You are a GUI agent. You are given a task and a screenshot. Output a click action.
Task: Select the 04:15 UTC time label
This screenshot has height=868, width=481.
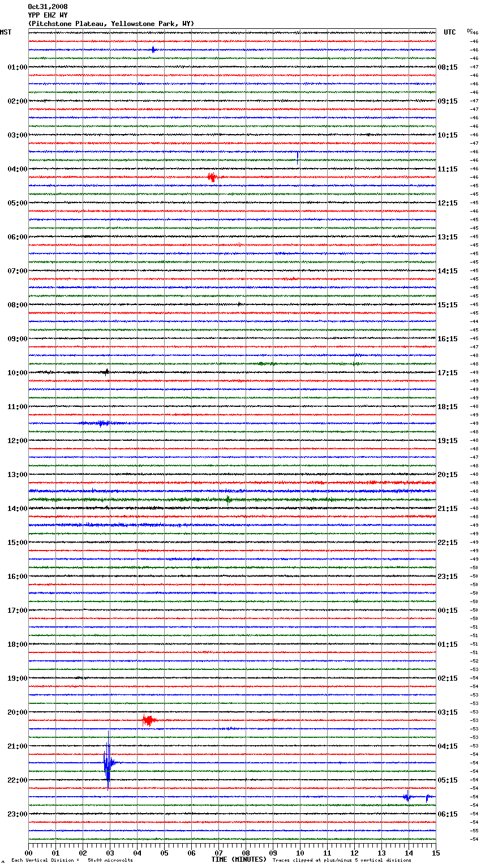pyautogui.click(x=448, y=746)
